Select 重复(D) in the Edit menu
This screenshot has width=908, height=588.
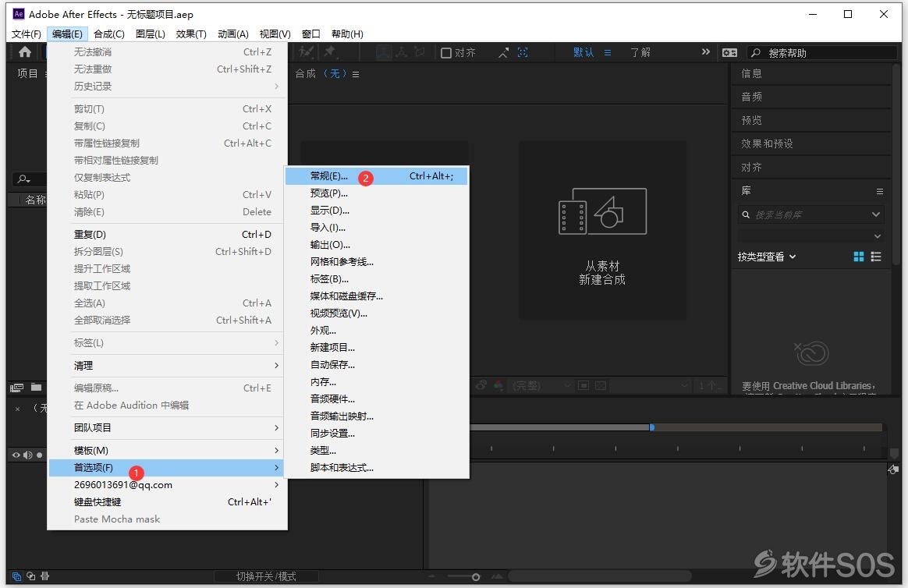tap(167, 235)
